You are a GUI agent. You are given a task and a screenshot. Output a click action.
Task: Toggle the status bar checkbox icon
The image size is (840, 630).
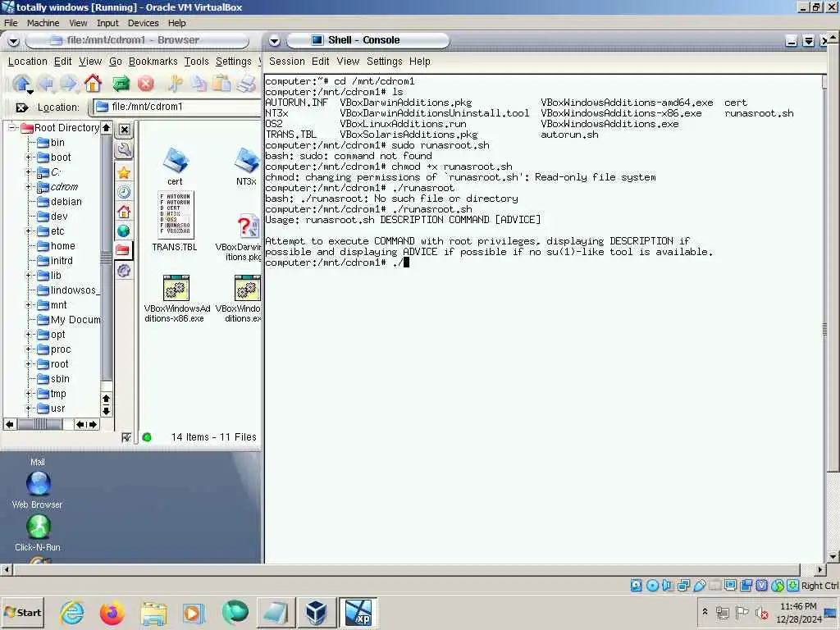click(x=126, y=437)
